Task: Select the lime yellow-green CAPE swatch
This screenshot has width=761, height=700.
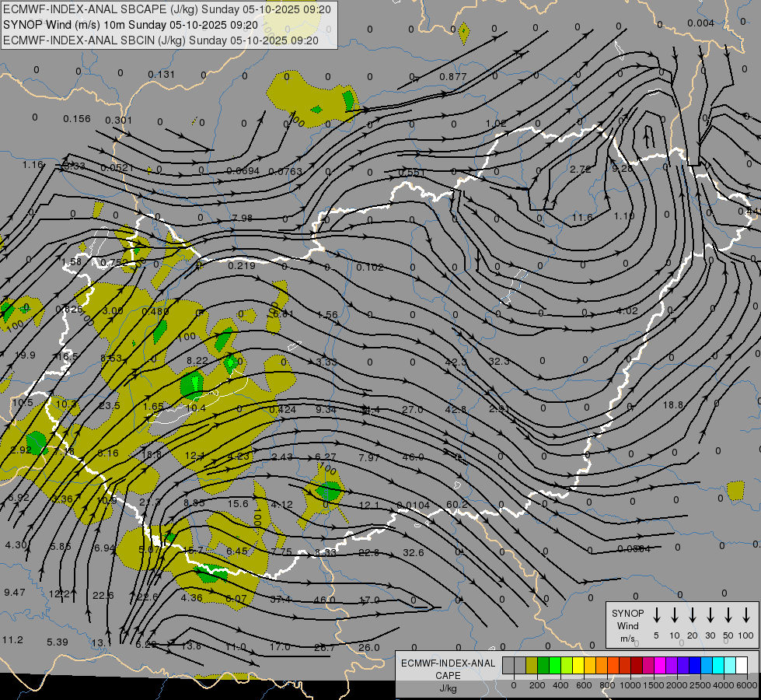Action: click(567, 665)
